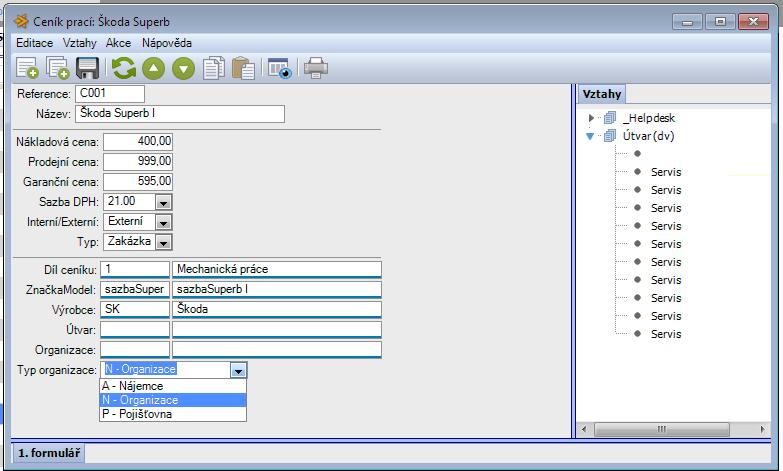Click the app icon in title bar

click(x=21, y=21)
